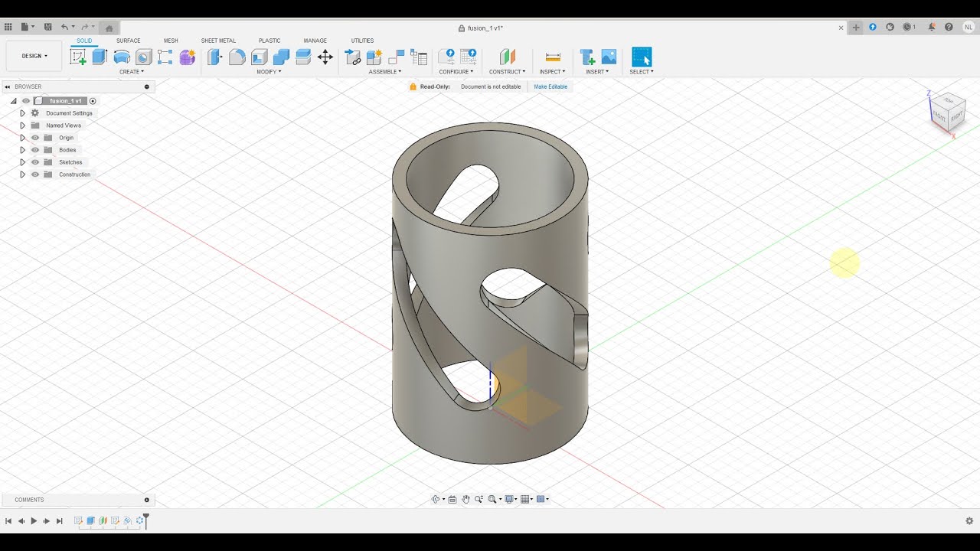This screenshot has height=551, width=980.
Task: Toggle visibility of Construction folder
Action: pyautogui.click(x=35, y=174)
